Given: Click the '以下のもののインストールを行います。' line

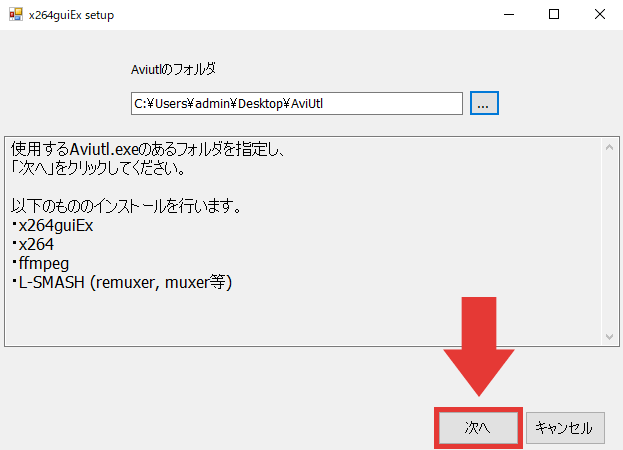Looking at the screenshot, I should click(x=126, y=206).
